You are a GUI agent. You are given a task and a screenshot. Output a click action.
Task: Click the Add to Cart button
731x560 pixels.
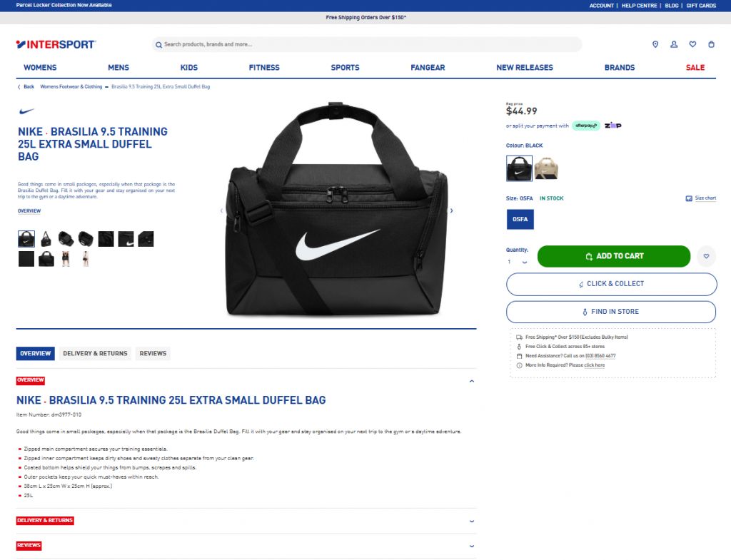click(x=613, y=256)
